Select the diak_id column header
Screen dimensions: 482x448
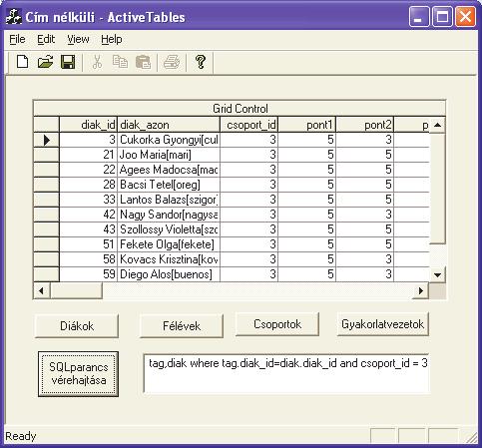click(88, 125)
